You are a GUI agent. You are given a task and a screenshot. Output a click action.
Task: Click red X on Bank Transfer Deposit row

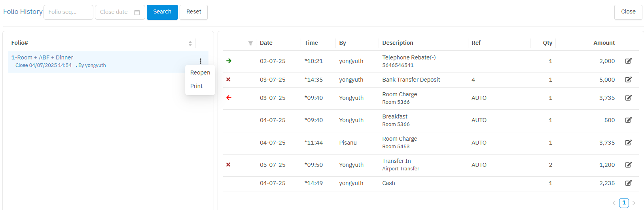(x=228, y=80)
